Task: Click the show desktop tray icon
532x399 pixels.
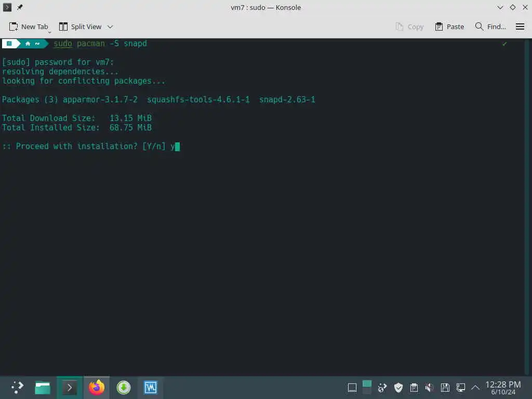Action: pyautogui.click(x=352, y=388)
